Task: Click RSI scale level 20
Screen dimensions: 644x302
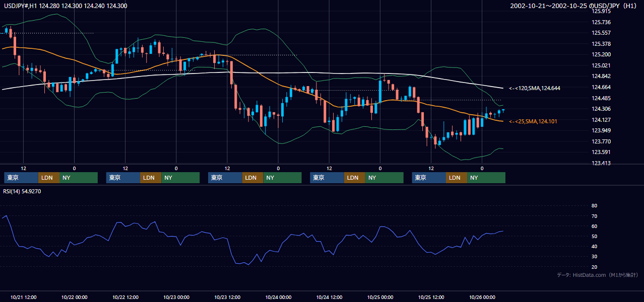Action: pyautogui.click(x=594, y=267)
